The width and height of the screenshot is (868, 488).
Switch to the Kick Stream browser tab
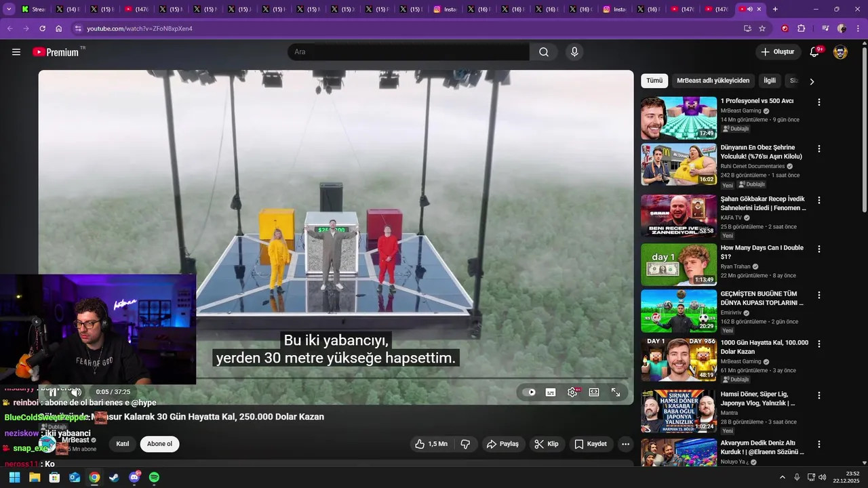pos(33,9)
